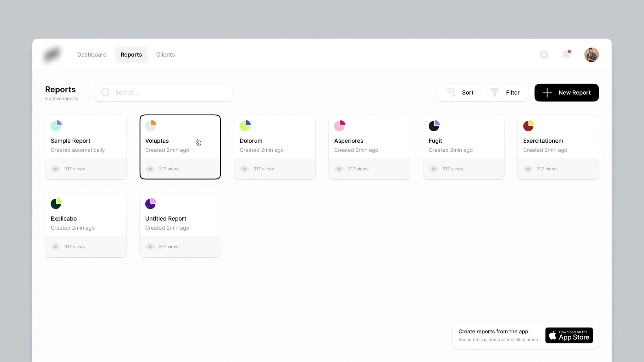The image size is (644, 362).
Task: Open the Asperiores report title
Action: click(x=348, y=141)
